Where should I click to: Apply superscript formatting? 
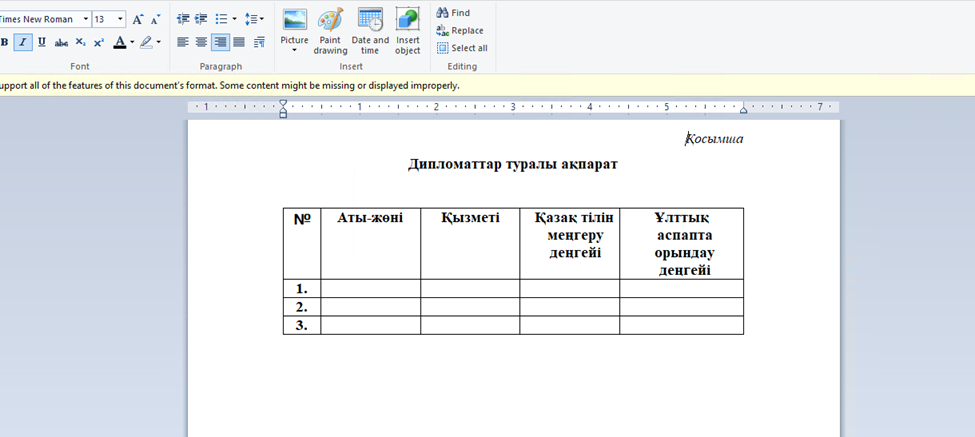[x=98, y=42]
